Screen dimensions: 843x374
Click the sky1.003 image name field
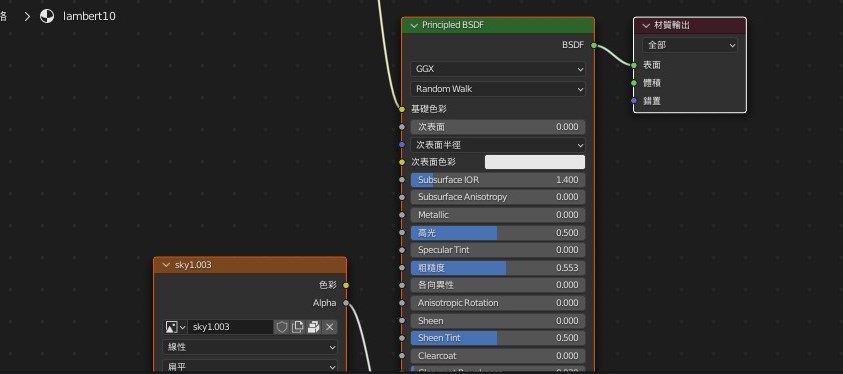point(230,327)
